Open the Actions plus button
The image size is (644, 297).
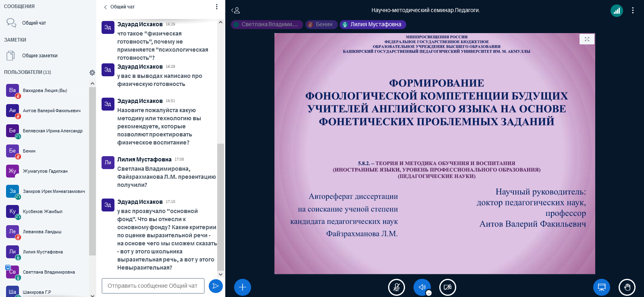(x=243, y=287)
